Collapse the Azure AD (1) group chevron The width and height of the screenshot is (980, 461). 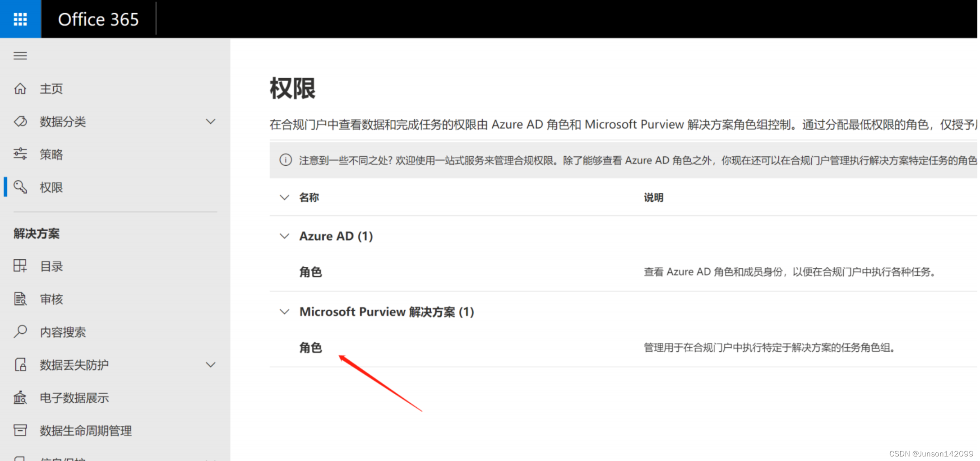(284, 236)
